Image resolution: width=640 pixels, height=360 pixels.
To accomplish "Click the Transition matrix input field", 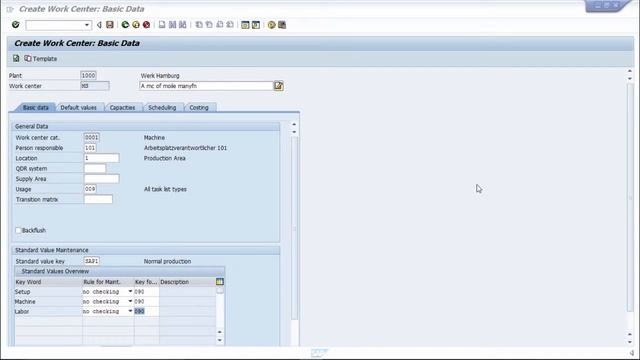I will pos(98,199).
